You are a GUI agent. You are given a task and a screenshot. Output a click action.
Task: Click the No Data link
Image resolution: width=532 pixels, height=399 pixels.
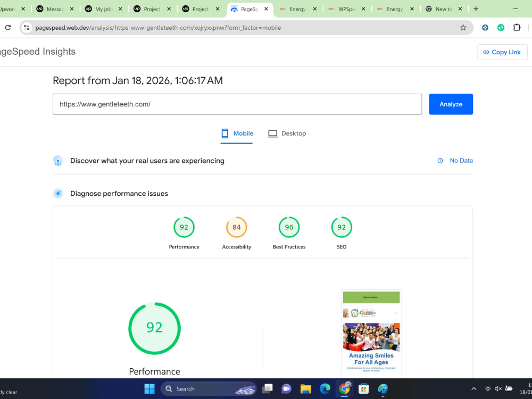click(461, 161)
